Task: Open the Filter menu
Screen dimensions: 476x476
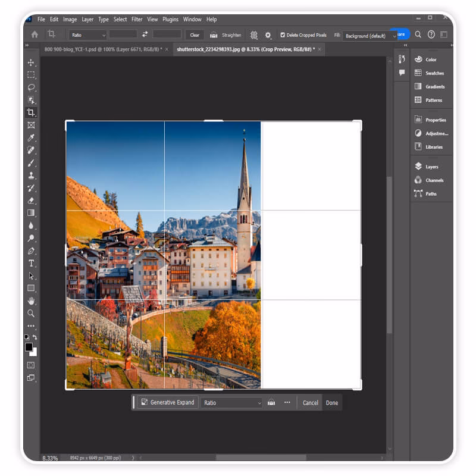Action: coord(137,18)
